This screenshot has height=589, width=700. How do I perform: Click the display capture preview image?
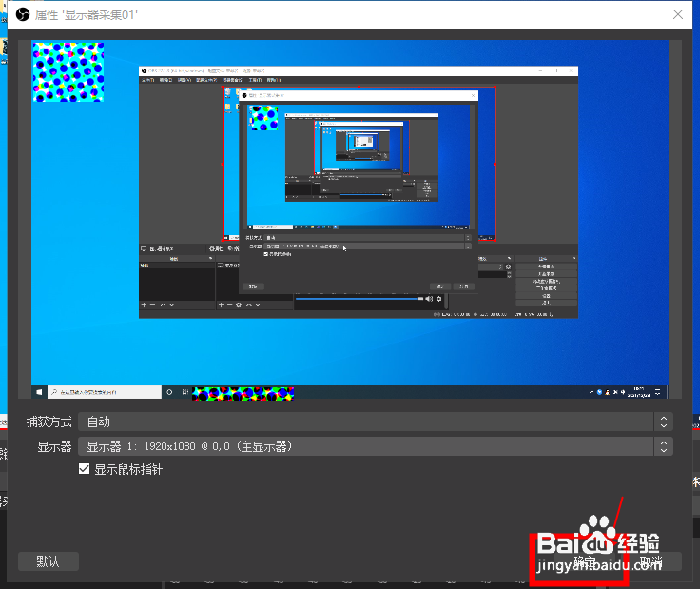pyautogui.click(x=350, y=219)
